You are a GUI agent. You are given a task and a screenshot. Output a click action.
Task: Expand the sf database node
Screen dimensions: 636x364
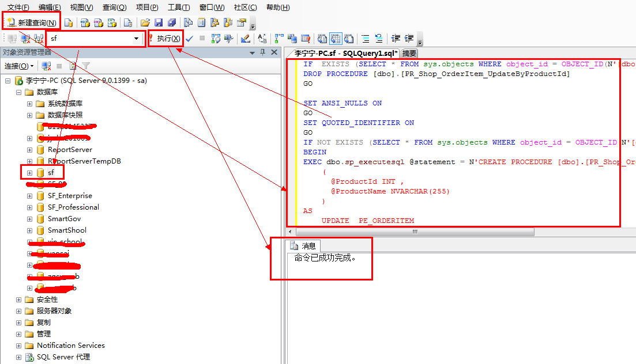29,173
